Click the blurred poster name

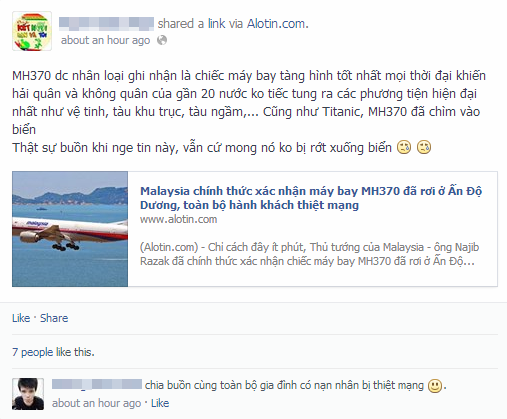pyautogui.click(x=106, y=24)
